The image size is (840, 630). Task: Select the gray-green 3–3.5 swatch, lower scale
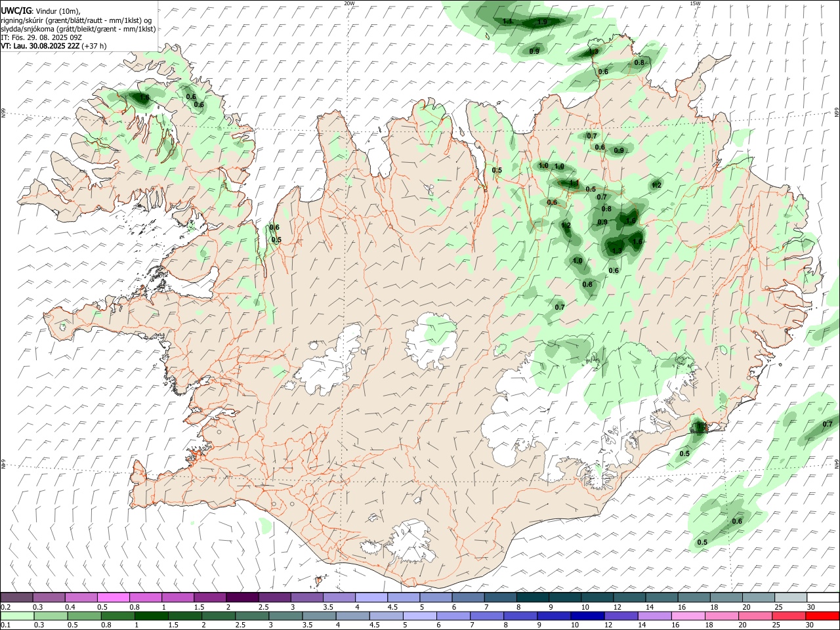(286, 616)
